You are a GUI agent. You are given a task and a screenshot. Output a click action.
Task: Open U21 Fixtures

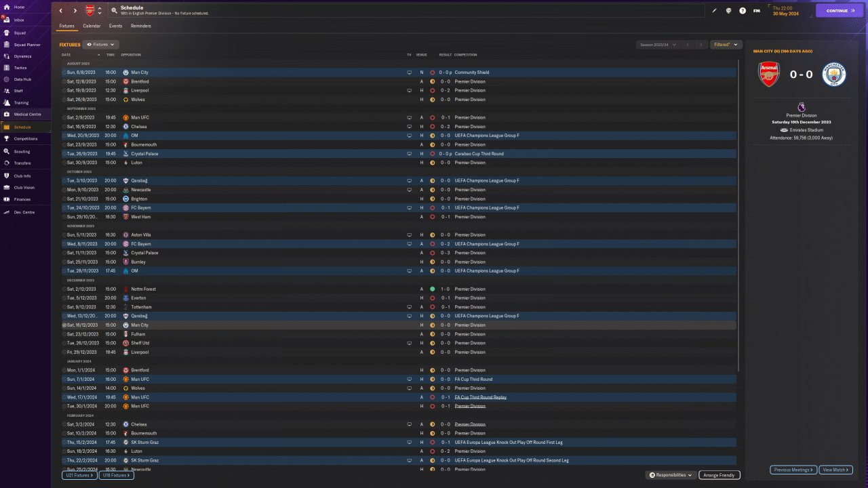(x=79, y=475)
